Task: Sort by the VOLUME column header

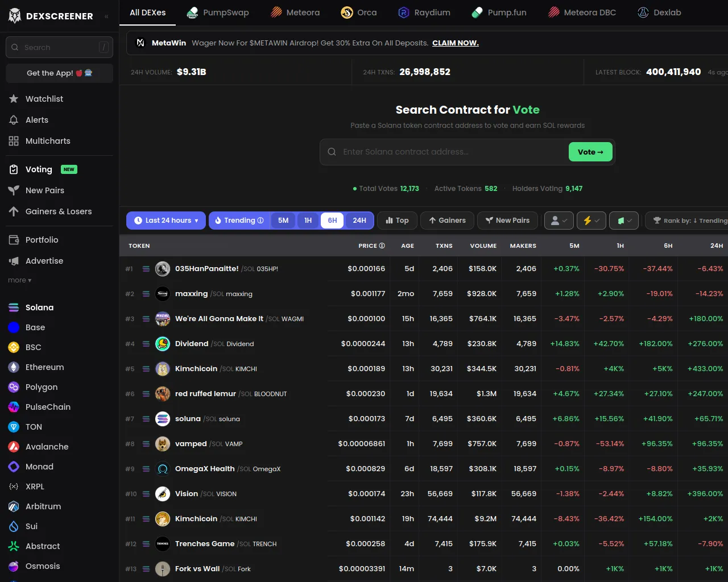Action: pyautogui.click(x=483, y=246)
